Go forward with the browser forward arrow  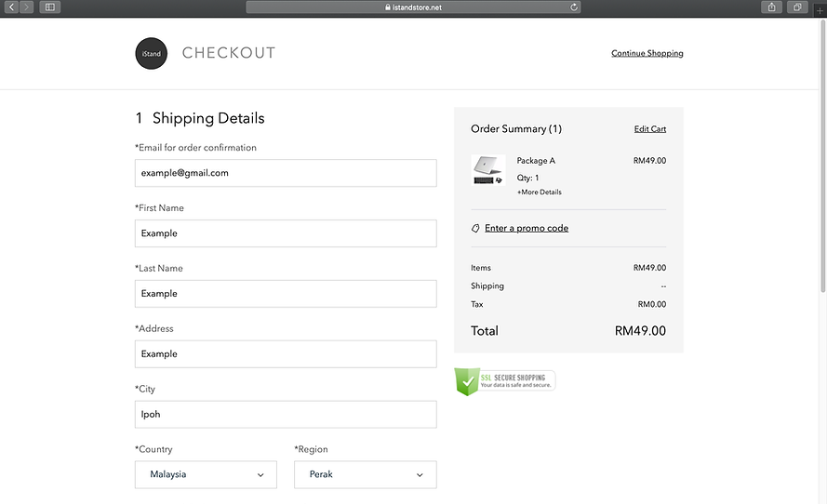(26, 7)
